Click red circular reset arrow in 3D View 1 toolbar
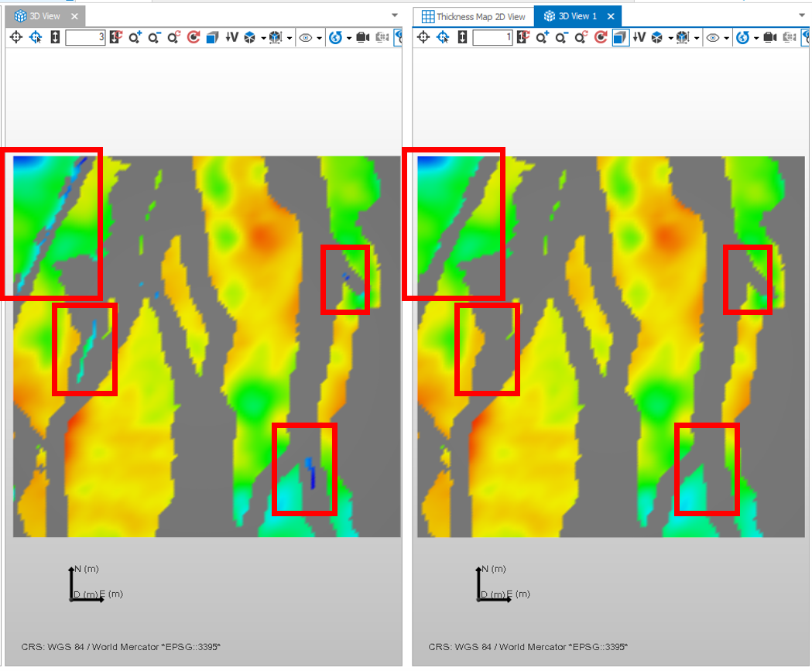This screenshot has height=671, width=812. click(x=601, y=37)
